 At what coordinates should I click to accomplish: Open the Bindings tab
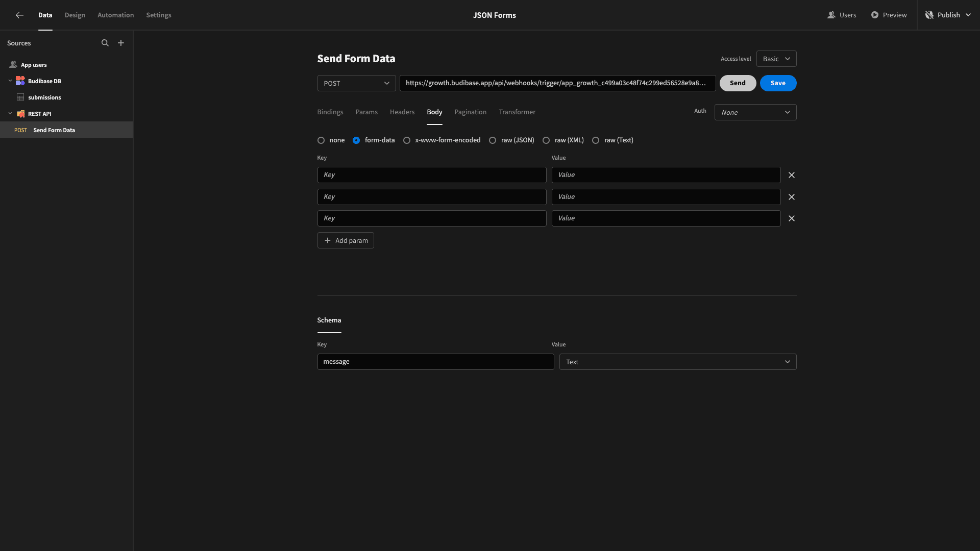tap(330, 112)
